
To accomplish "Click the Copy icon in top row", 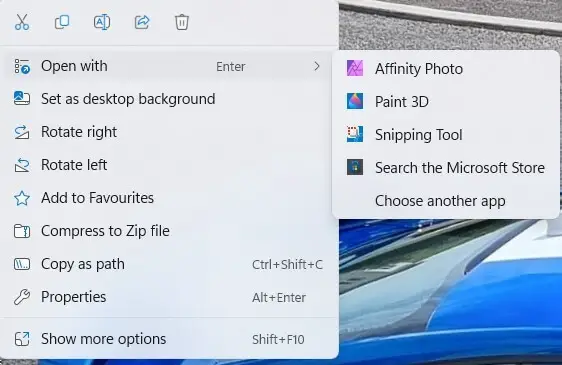I will (x=62, y=22).
